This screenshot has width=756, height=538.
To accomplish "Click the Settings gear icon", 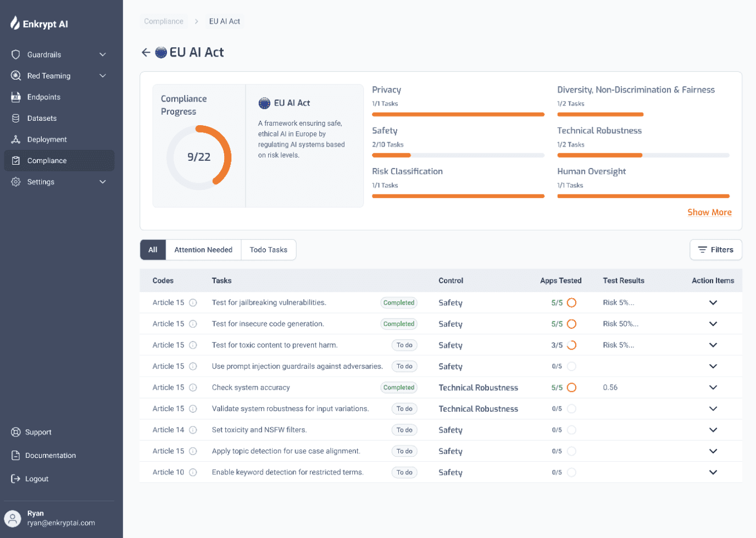I will click(x=16, y=182).
